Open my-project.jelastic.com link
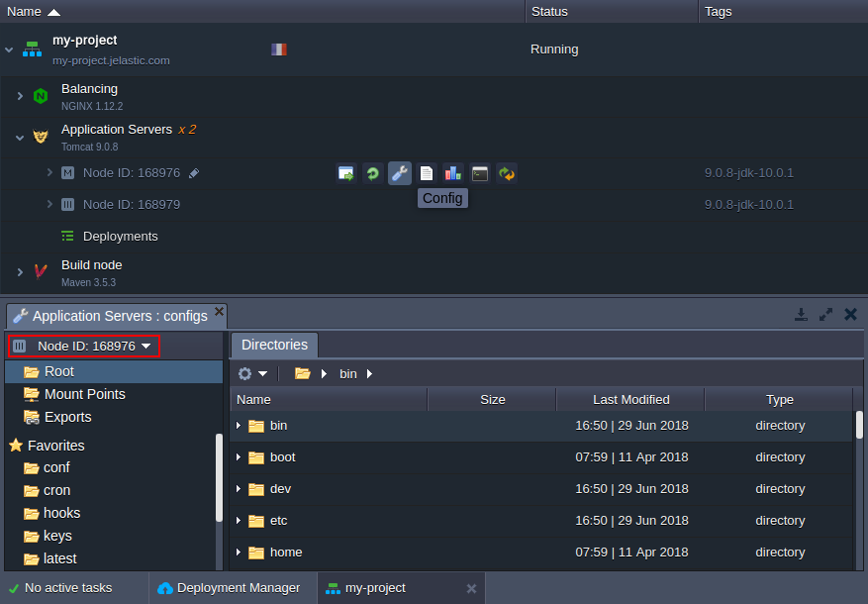 111,60
